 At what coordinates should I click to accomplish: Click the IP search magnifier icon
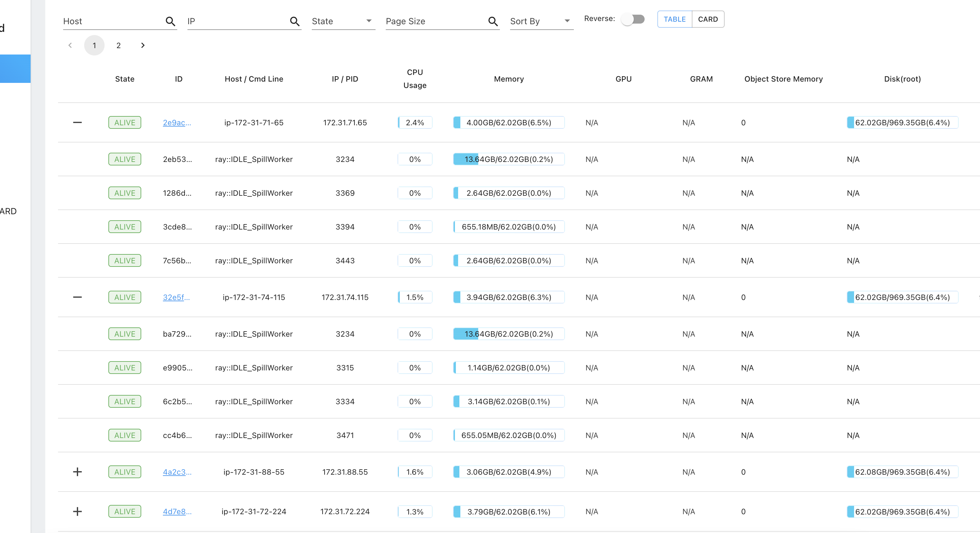(x=295, y=21)
